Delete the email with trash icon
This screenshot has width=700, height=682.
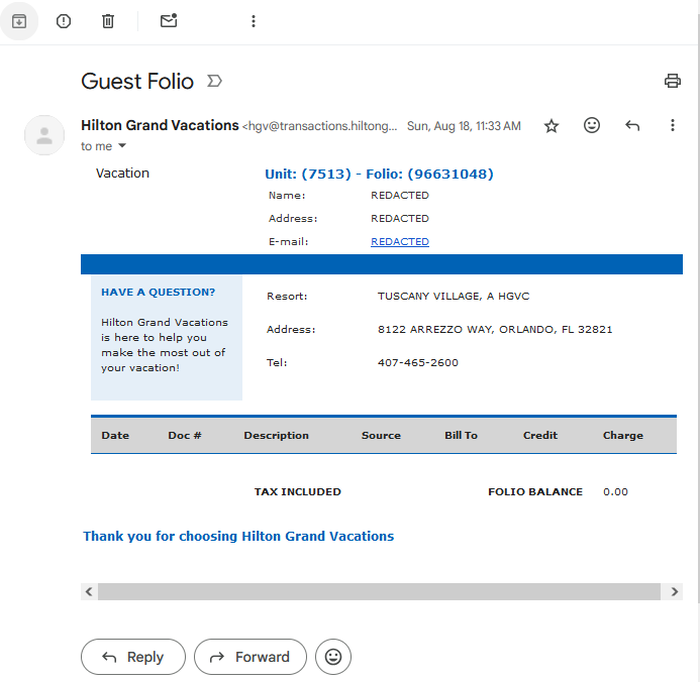(108, 21)
